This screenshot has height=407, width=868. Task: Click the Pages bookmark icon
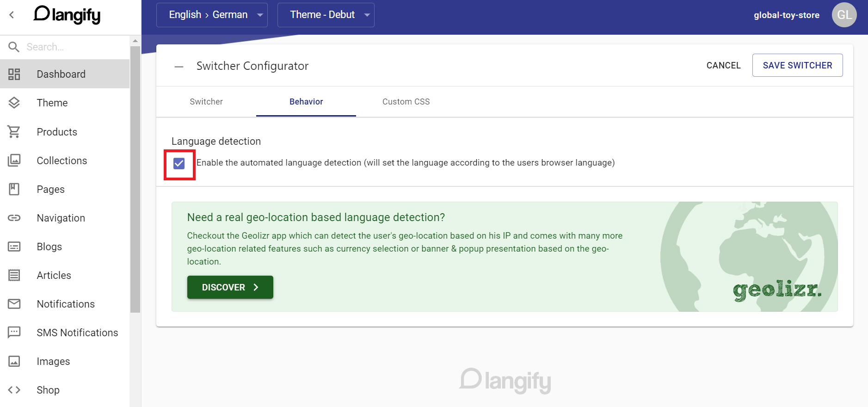click(14, 189)
